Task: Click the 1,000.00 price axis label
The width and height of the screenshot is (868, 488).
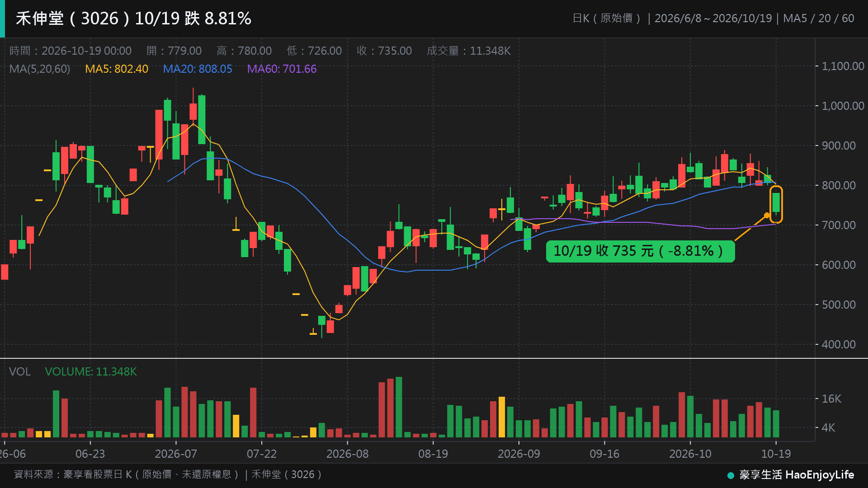Action: click(x=843, y=106)
